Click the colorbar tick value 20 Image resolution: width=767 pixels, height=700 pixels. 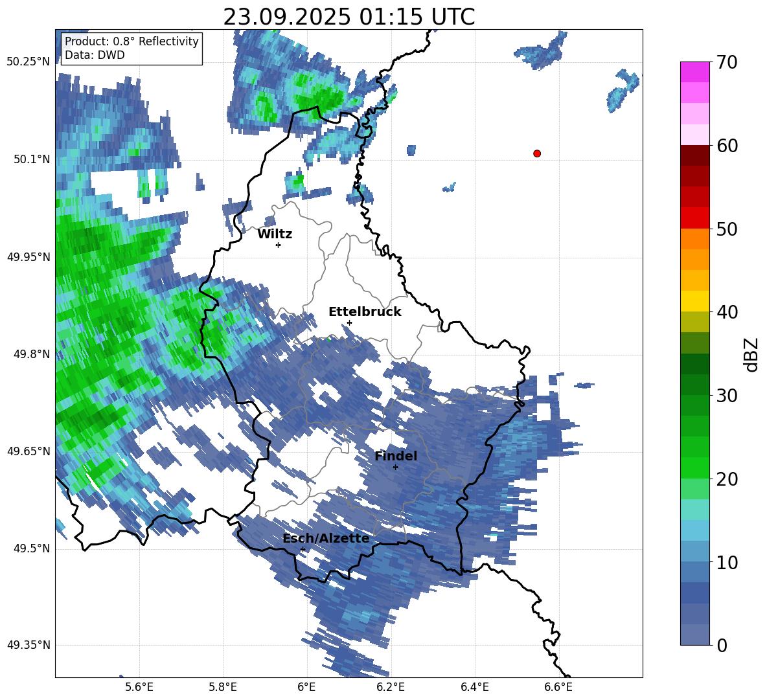[726, 479]
